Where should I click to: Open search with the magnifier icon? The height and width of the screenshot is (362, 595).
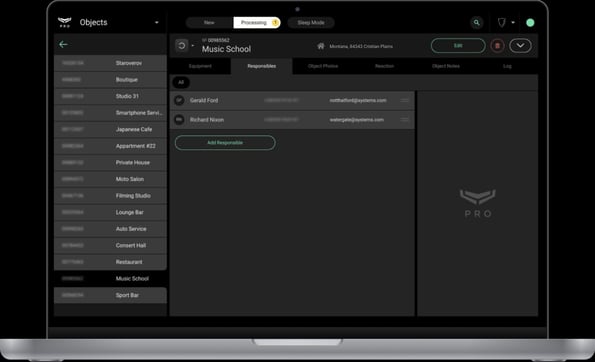[x=476, y=23]
